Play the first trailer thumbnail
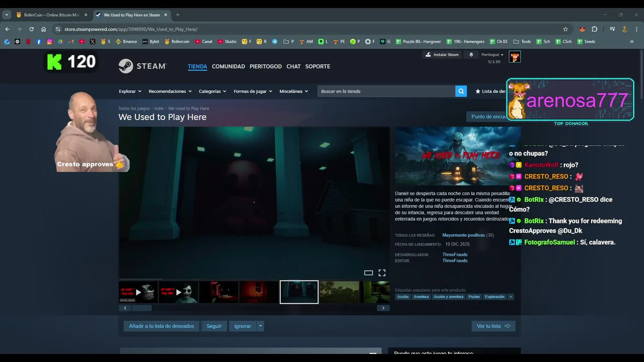The image size is (644, 362). click(138, 292)
